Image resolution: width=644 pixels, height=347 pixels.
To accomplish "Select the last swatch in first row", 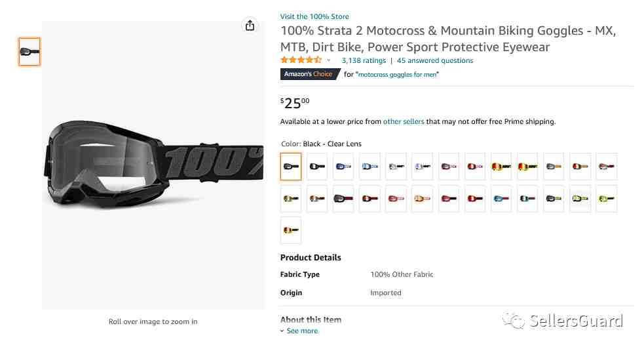I will coord(606,167).
